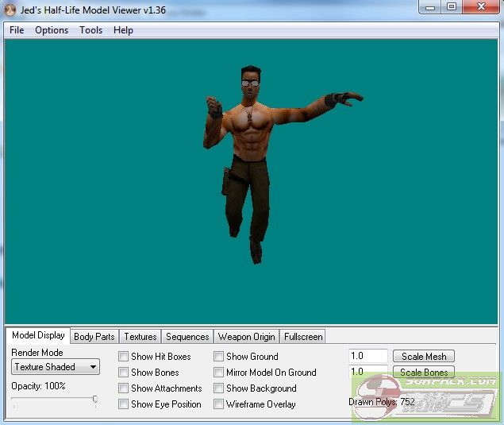Viewport: 504px width, 425px height.
Task: Toggle the Show Ground checkbox
Action: pyautogui.click(x=219, y=357)
